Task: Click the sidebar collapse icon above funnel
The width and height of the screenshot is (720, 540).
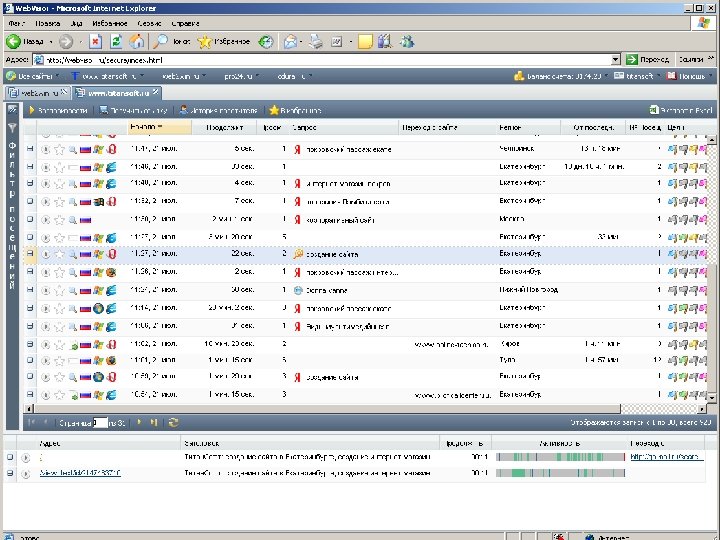Action: coord(12,109)
